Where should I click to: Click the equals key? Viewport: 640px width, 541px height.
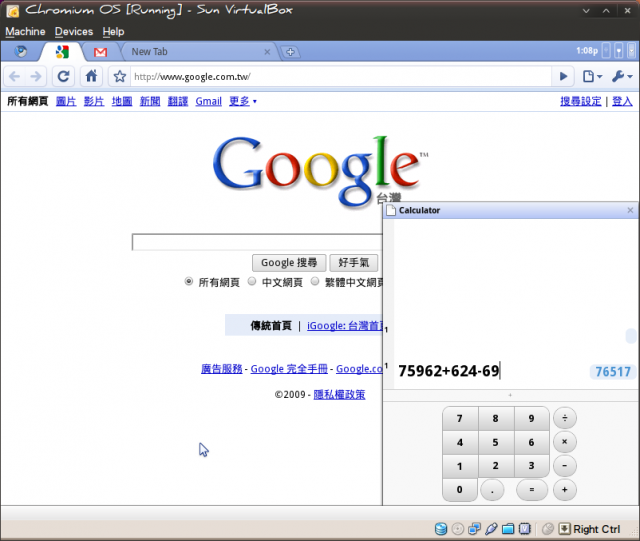click(531, 490)
